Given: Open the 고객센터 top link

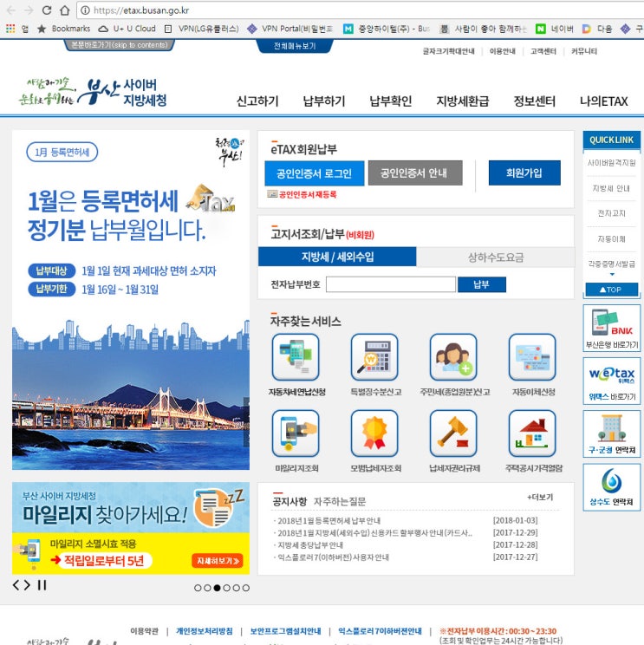Looking at the screenshot, I should (543, 51).
